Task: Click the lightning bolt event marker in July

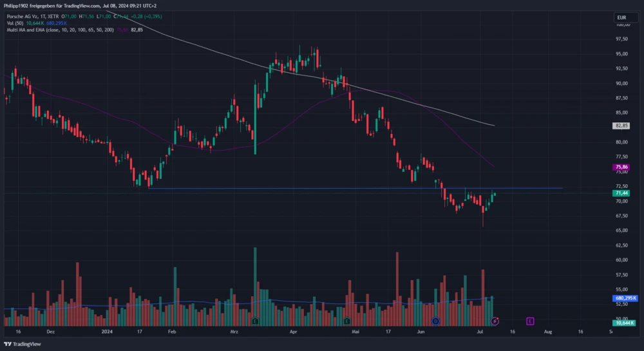Action: 495,320
